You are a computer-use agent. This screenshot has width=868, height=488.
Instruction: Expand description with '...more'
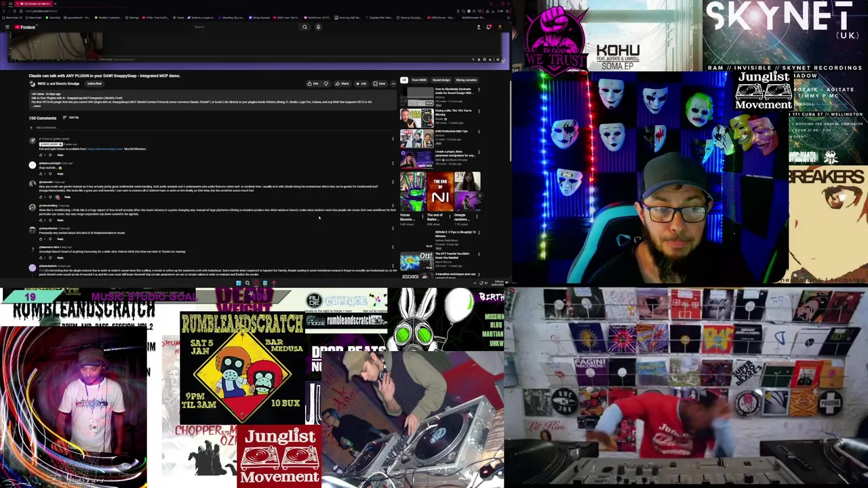37,106
